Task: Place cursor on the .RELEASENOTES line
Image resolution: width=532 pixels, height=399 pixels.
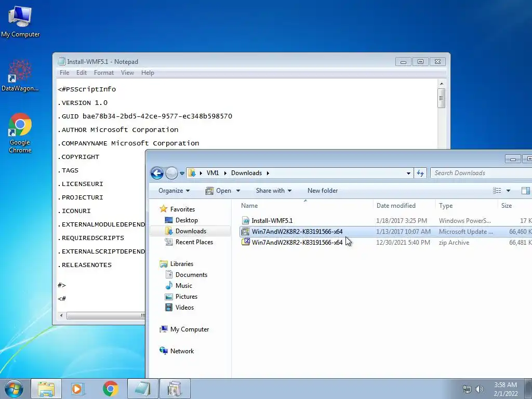Action: pyautogui.click(x=85, y=265)
